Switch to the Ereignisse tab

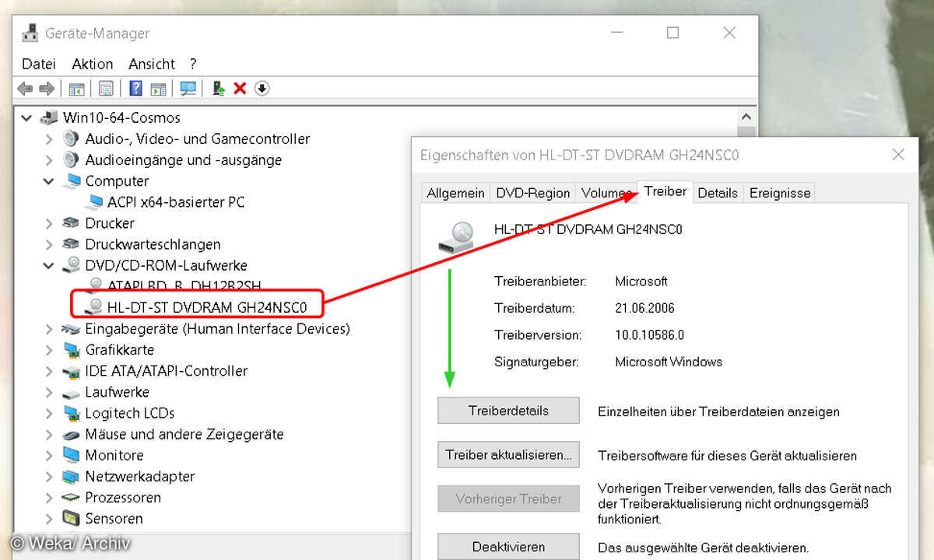point(780,193)
